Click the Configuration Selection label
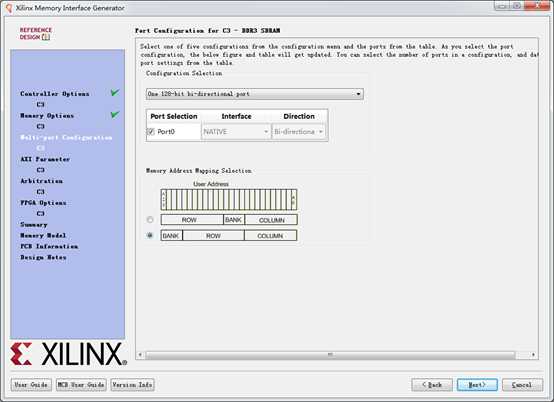Screen dimensions: 554x402 coord(184,73)
